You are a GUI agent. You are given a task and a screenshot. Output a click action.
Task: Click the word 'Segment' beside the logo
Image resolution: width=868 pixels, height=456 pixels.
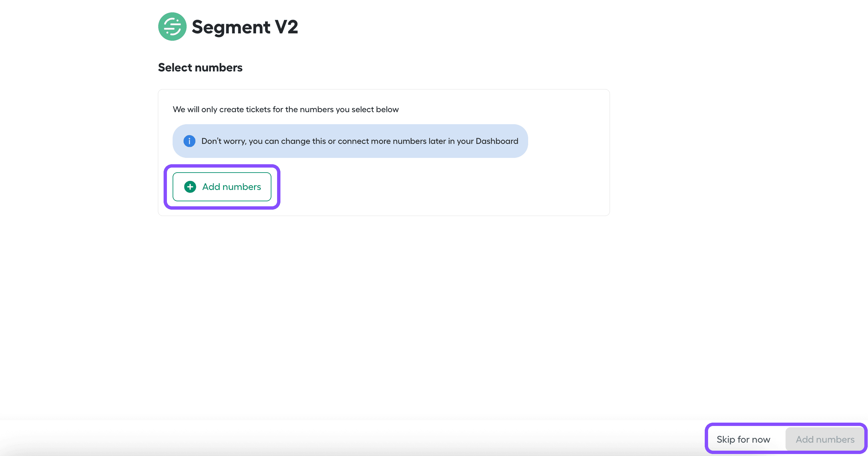coord(231,27)
